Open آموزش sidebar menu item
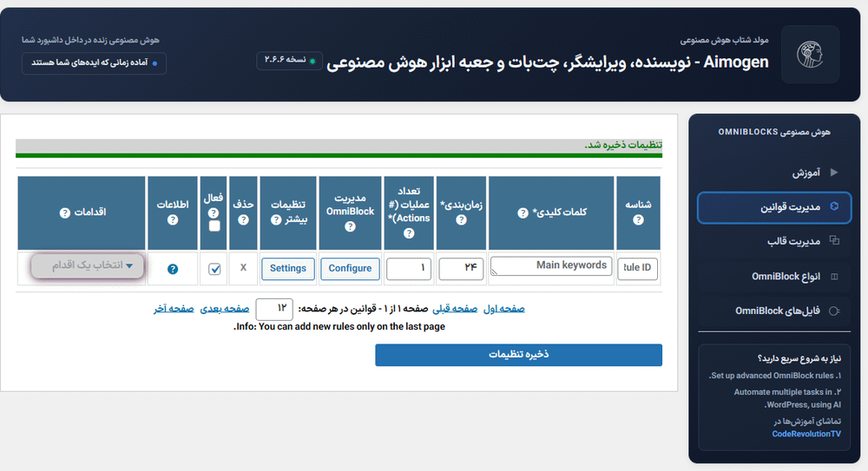868x471 pixels. coord(774,173)
